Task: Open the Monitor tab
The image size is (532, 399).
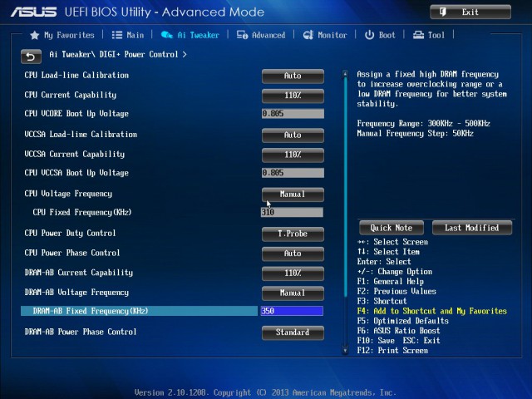Action: [325, 35]
